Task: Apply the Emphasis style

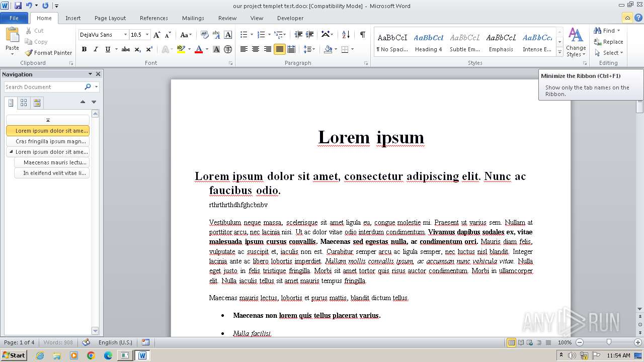Action: pyautogui.click(x=501, y=43)
